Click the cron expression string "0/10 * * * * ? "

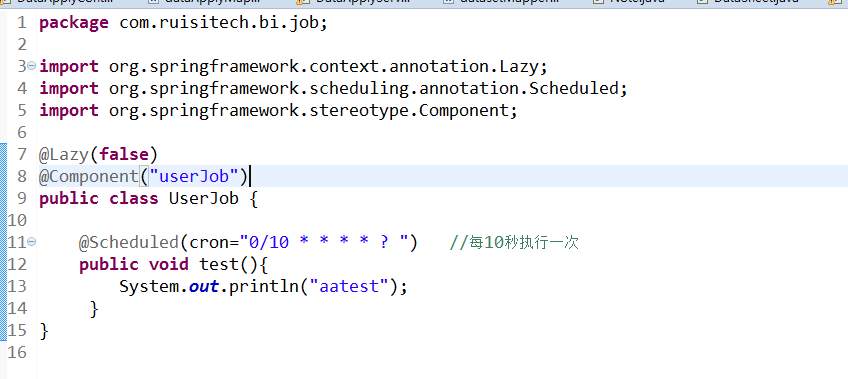pos(324,243)
